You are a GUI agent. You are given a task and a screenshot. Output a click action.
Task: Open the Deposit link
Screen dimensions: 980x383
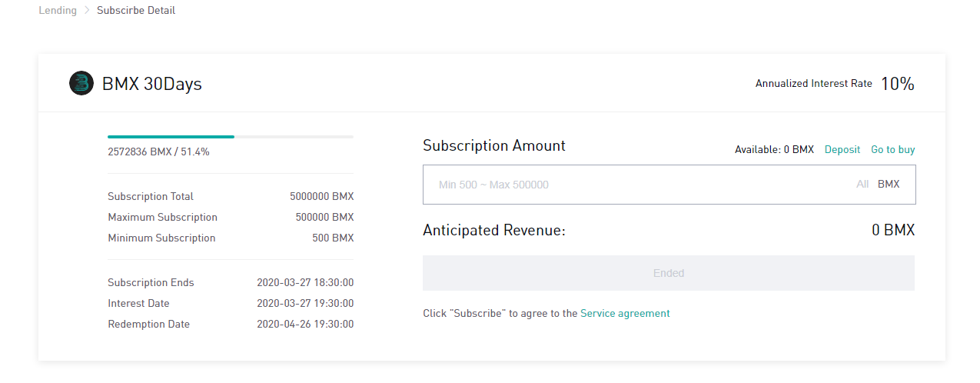pyautogui.click(x=842, y=150)
